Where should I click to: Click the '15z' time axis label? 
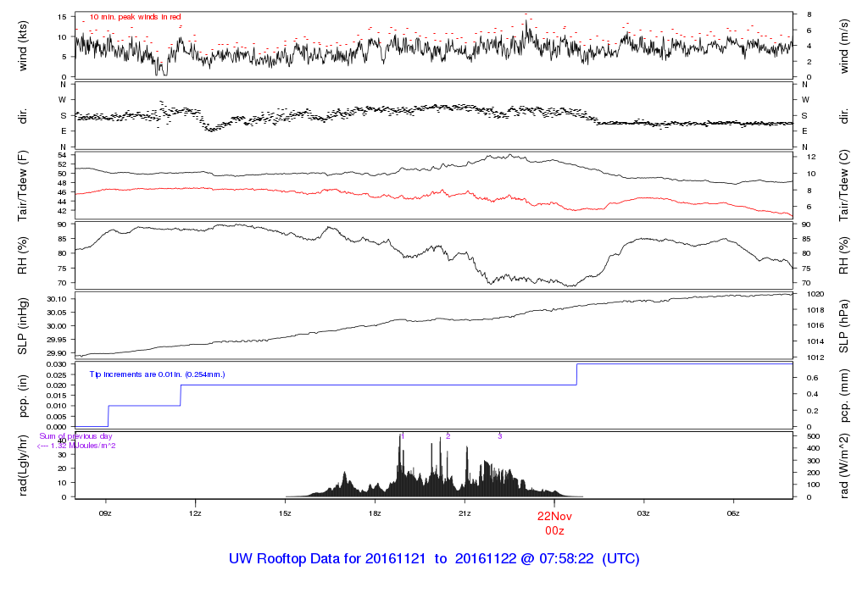point(285,513)
